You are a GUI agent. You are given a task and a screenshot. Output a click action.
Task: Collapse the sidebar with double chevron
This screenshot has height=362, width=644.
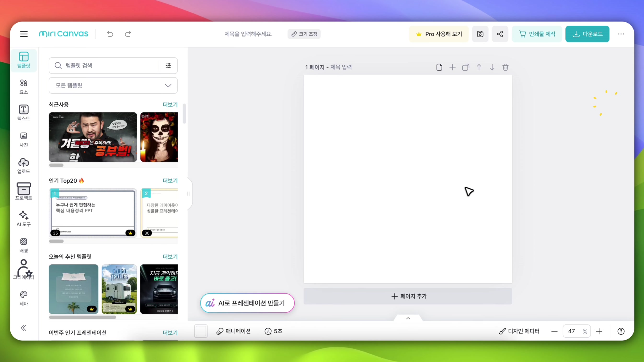click(23, 328)
